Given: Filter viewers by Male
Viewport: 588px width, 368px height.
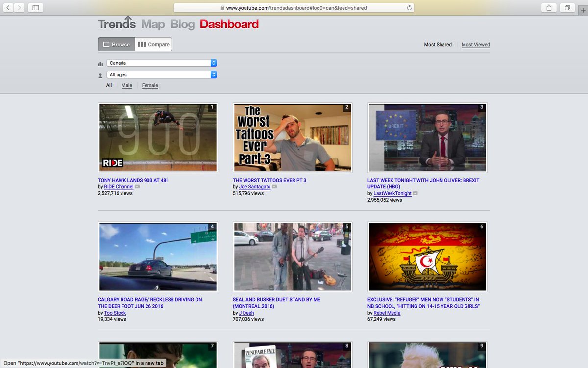Looking at the screenshot, I should (x=127, y=85).
